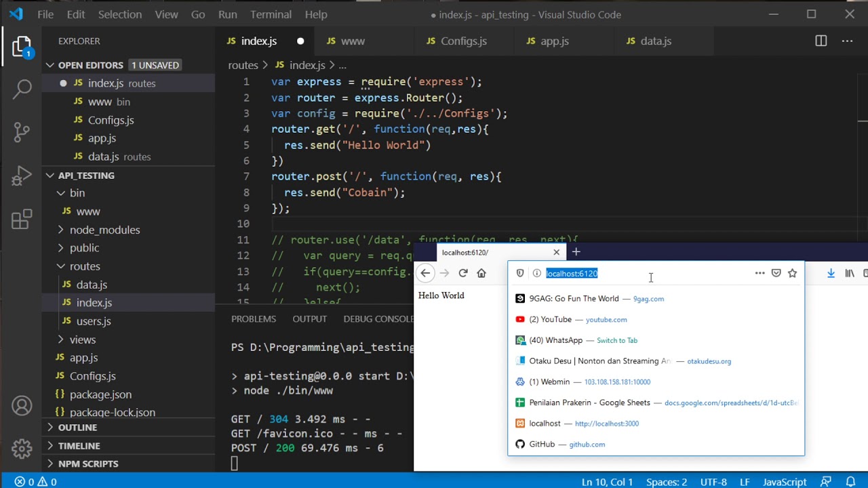This screenshot has height=488, width=868.
Task: Select the YouTube suggestion in dropdown
Action: click(x=656, y=319)
